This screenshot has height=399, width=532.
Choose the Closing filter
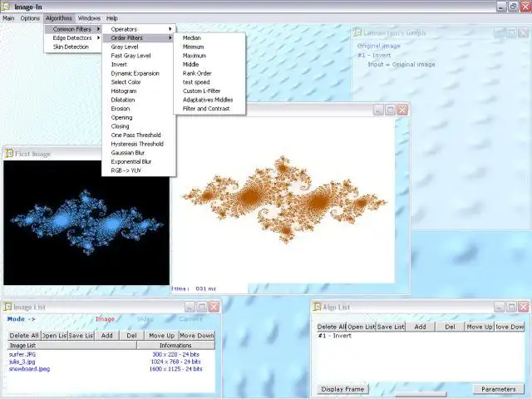click(139, 126)
